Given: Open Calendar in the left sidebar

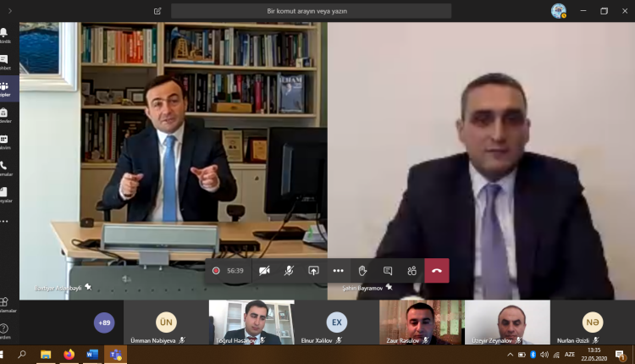Looking at the screenshot, I should point(4,141).
